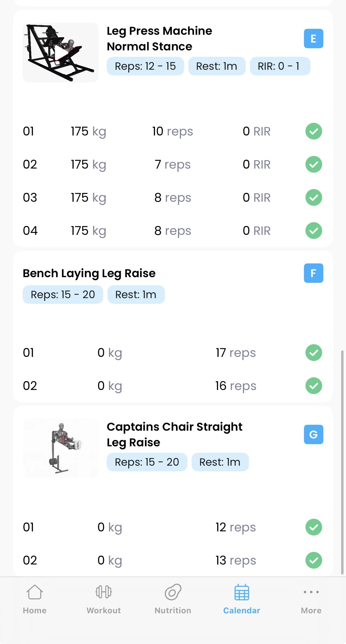Image resolution: width=346 pixels, height=644 pixels.
Task: Click the vertical scrollbar on right edge
Action: click(342, 458)
